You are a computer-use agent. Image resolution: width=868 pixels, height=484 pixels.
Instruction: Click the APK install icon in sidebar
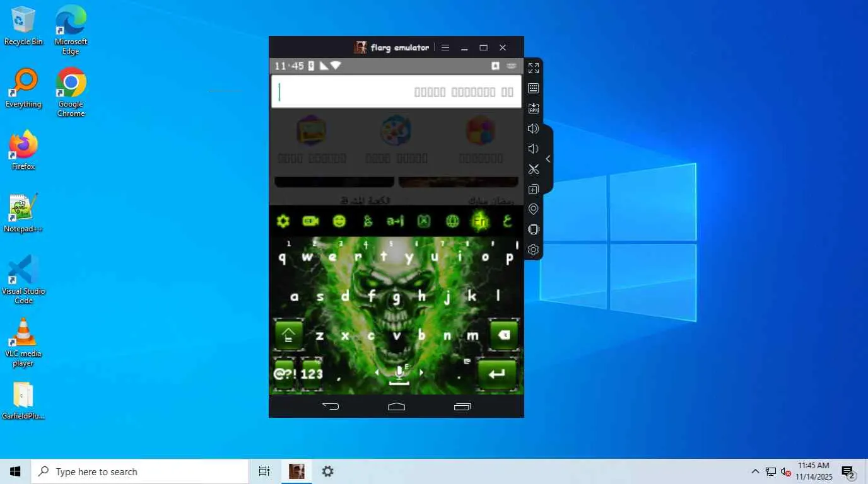(534, 108)
